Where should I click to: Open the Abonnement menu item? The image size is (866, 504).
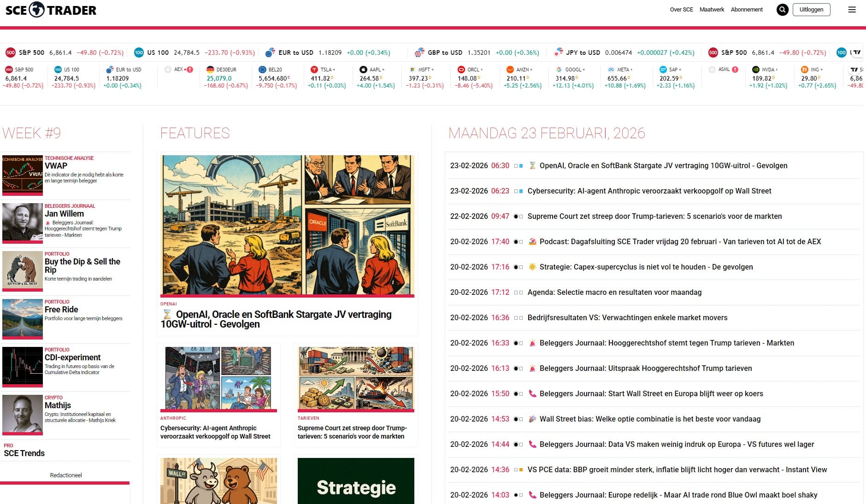tap(747, 9)
